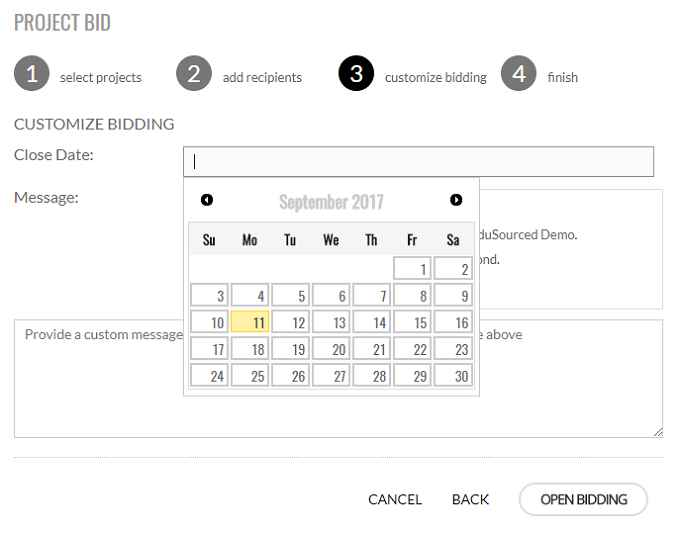The height and width of the screenshot is (534, 681).
Task: Click the BACK link
Action: 470,499
